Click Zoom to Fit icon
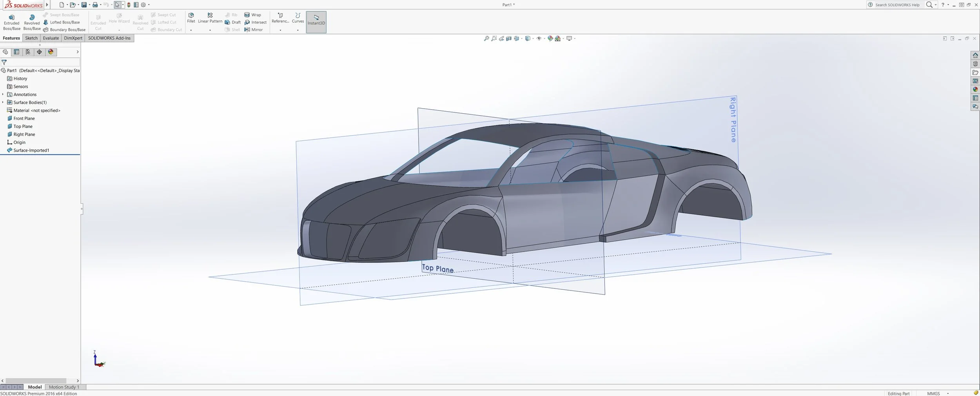Viewport: 980px width, 396px height. [486, 38]
